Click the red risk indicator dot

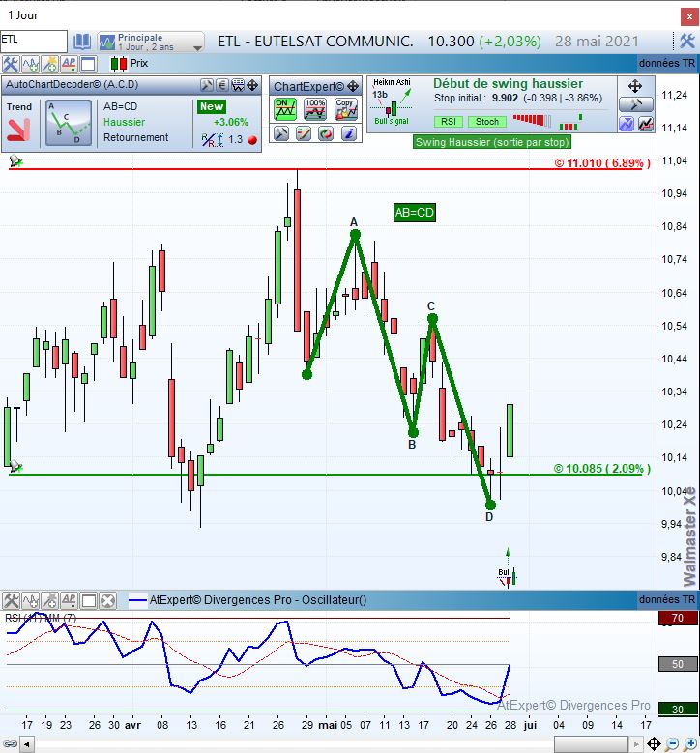pyautogui.click(x=252, y=140)
